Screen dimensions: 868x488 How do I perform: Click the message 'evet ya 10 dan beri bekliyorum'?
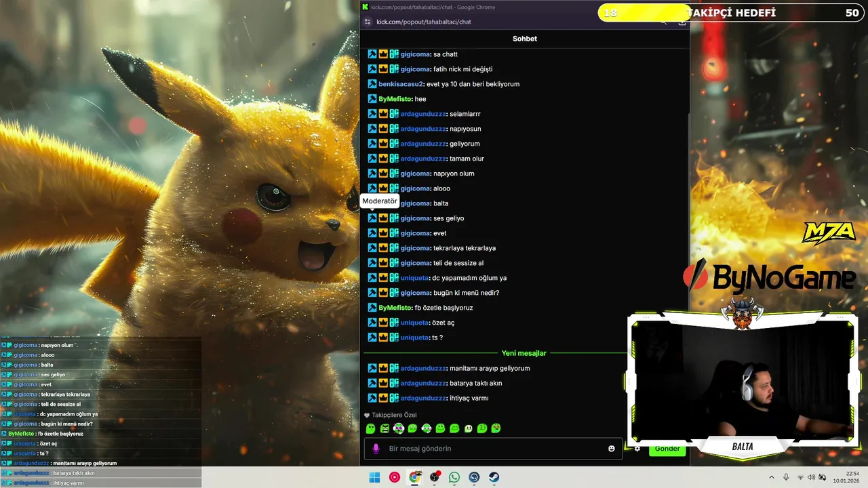473,84
